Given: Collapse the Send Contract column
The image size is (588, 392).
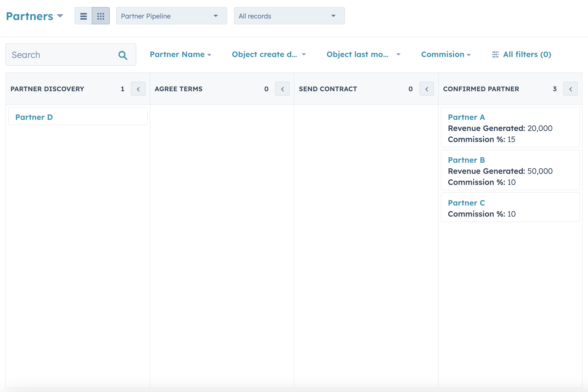Looking at the screenshot, I should click(427, 89).
